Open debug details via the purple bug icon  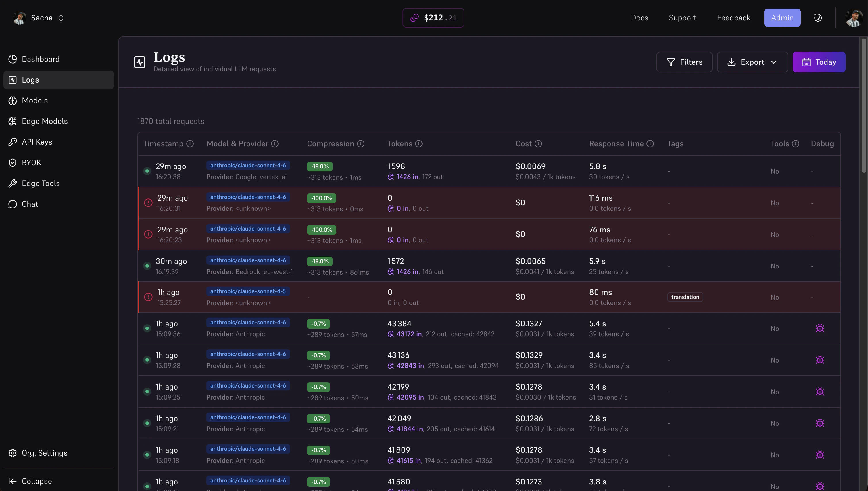820,328
